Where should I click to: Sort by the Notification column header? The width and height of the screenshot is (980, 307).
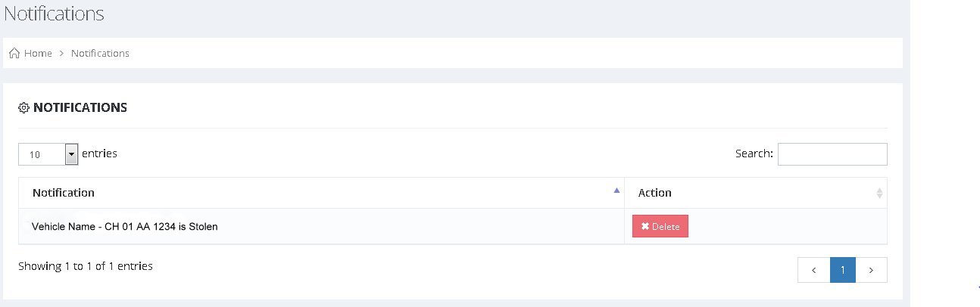pos(64,193)
